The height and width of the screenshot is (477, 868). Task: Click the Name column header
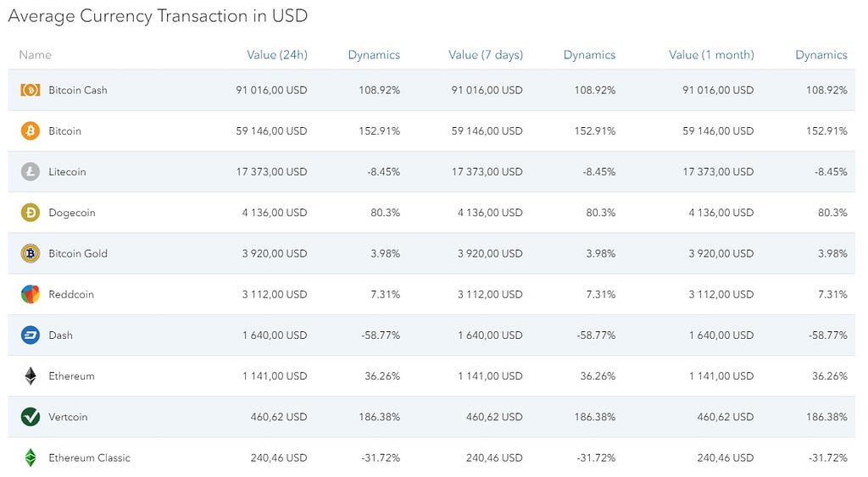pos(35,55)
